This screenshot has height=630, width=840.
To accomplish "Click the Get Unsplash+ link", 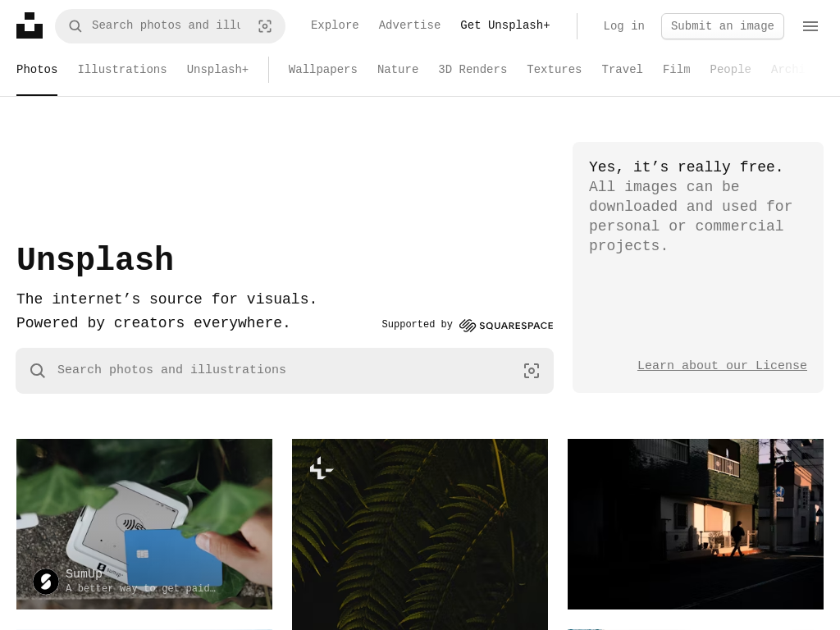I will (504, 25).
